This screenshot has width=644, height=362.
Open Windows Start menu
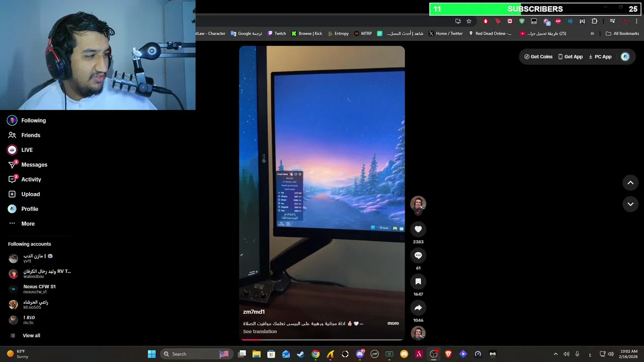[x=151, y=354]
